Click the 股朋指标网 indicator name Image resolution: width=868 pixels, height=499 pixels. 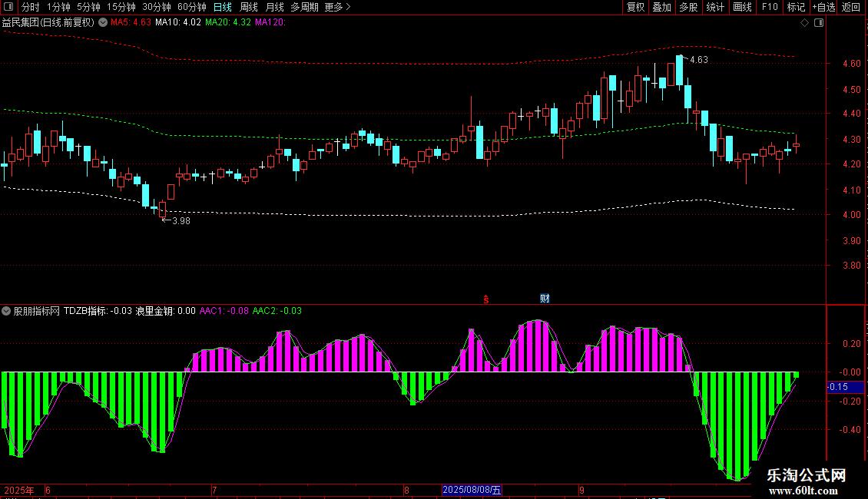[x=37, y=311]
